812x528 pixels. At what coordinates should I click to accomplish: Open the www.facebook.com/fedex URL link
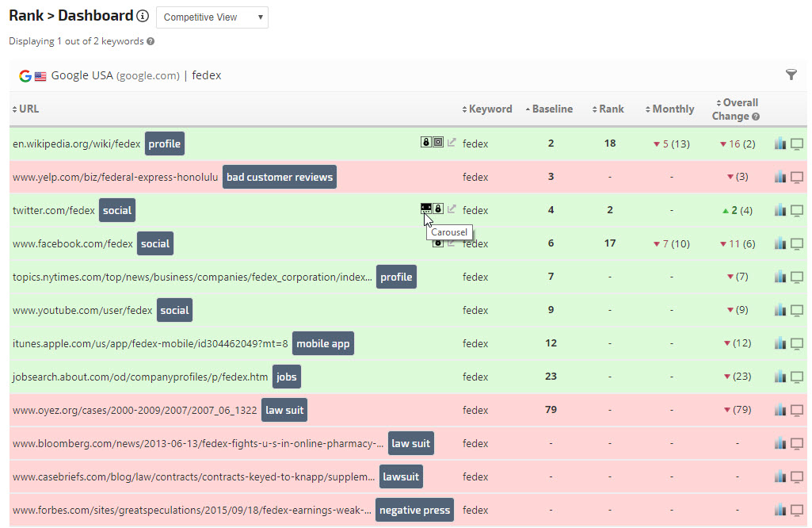73,243
